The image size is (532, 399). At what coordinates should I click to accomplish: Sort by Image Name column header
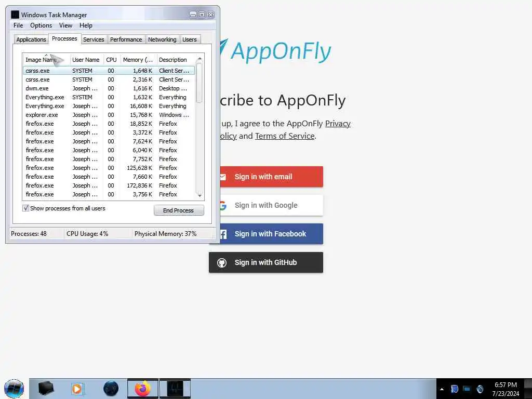click(46, 60)
